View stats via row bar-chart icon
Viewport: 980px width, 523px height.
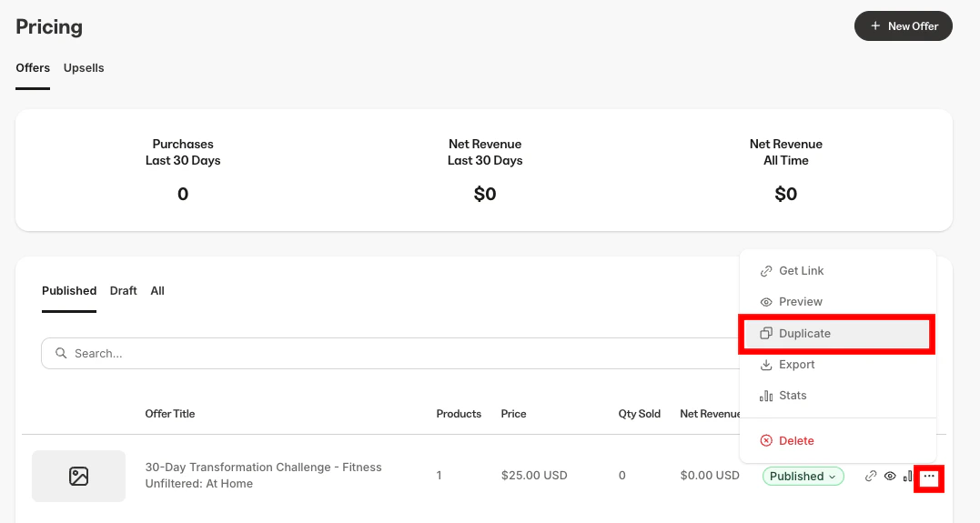[907, 476]
